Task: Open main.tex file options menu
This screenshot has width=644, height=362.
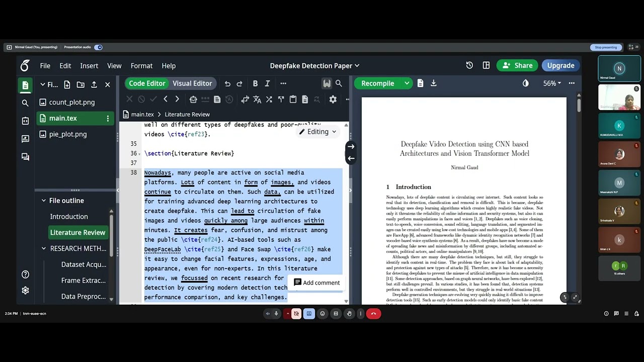Action: (x=107, y=118)
